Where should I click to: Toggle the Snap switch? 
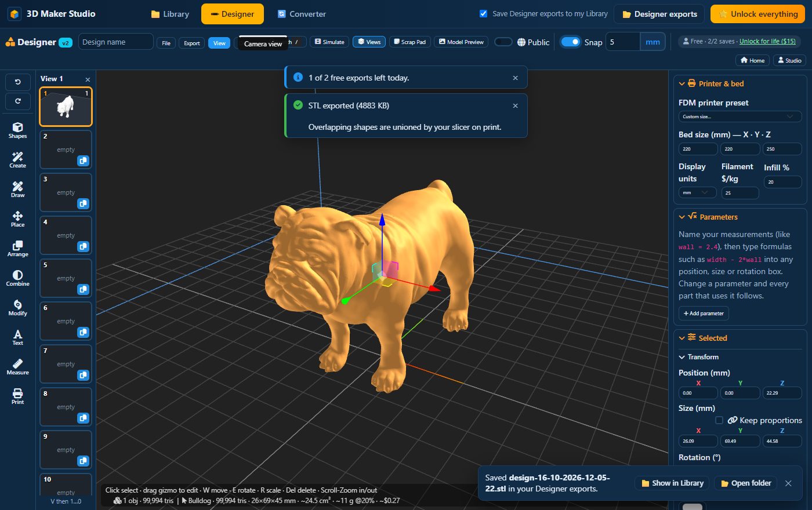[570, 42]
